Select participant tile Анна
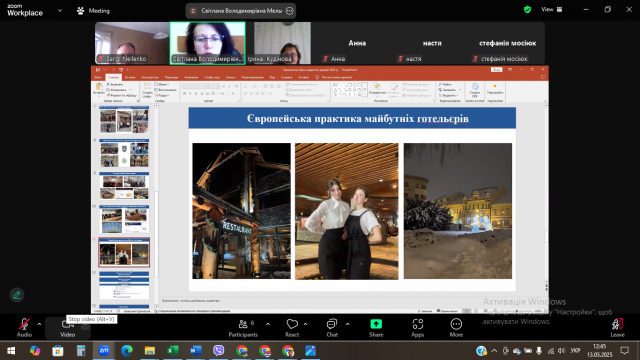Screen dimensions: 640x360 pyautogui.click(x=357, y=43)
